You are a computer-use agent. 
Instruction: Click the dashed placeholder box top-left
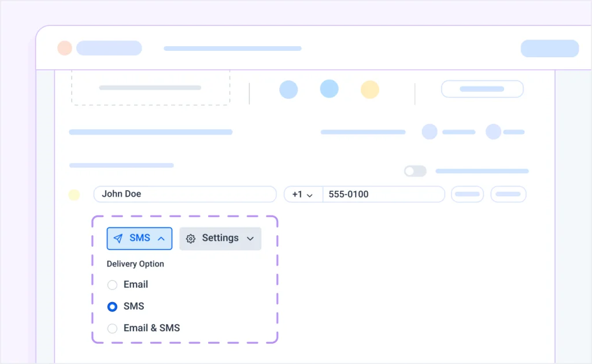click(150, 87)
